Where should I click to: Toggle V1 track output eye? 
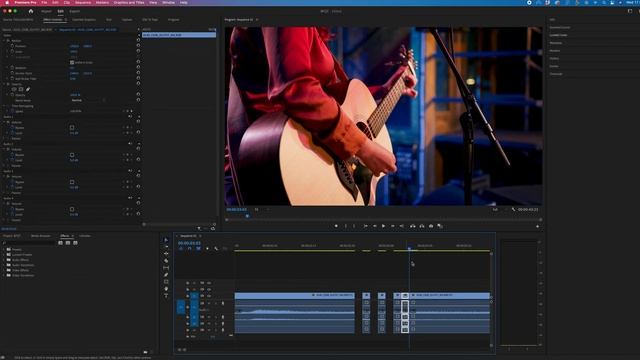pyautogui.click(x=209, y=295)
